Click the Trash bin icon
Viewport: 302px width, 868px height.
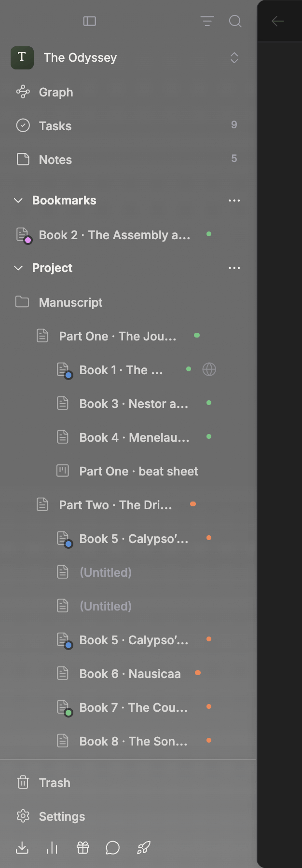pos(23,782)
